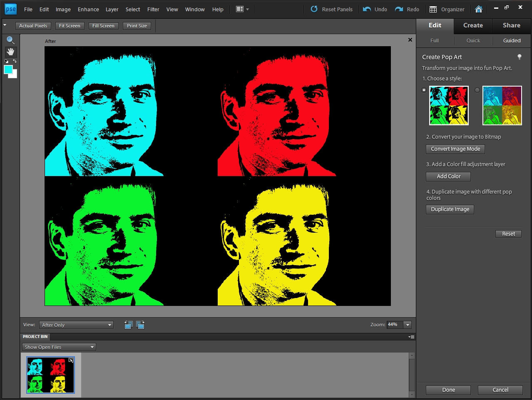Select the Hand tool
The height and width of the screenshot is (400, 532).
coord(10,52)
